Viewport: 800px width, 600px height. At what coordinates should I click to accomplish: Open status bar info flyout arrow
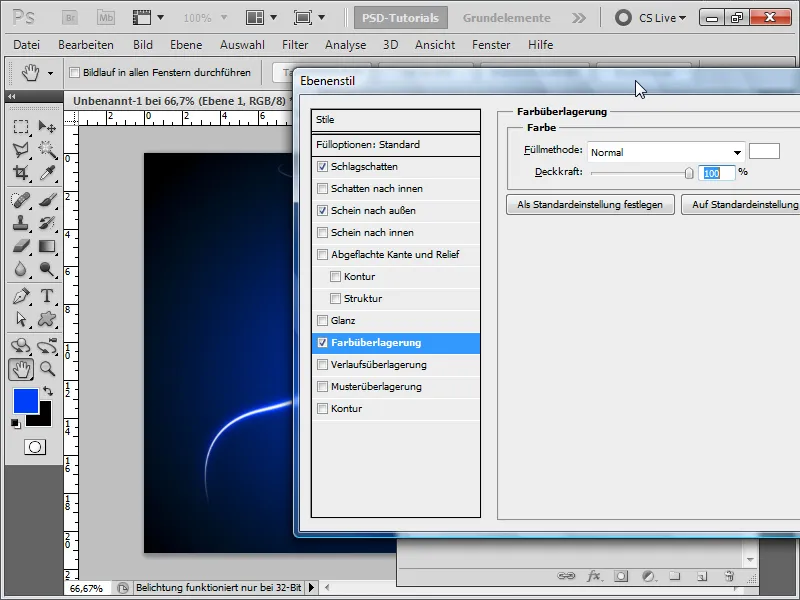click(311, 587)
